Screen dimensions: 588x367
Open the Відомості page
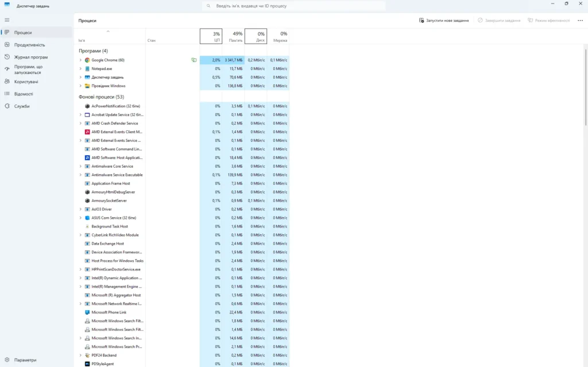(x=36, y=94)
